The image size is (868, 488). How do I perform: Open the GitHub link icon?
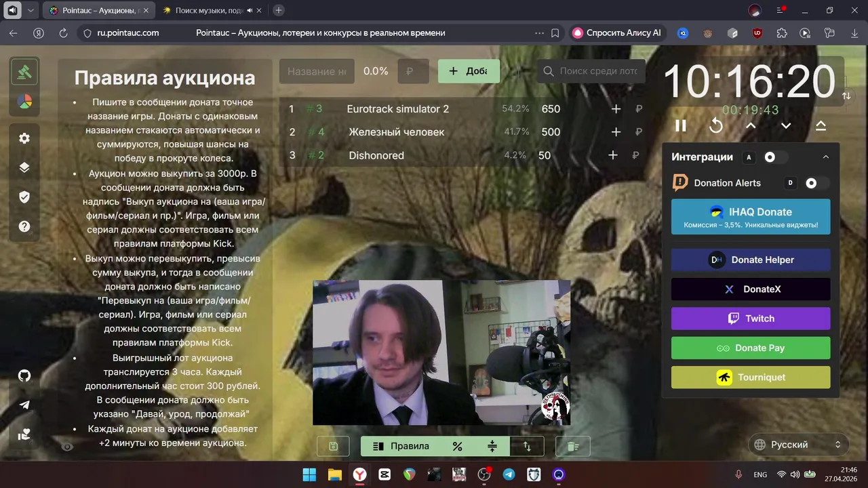(24, 375)
